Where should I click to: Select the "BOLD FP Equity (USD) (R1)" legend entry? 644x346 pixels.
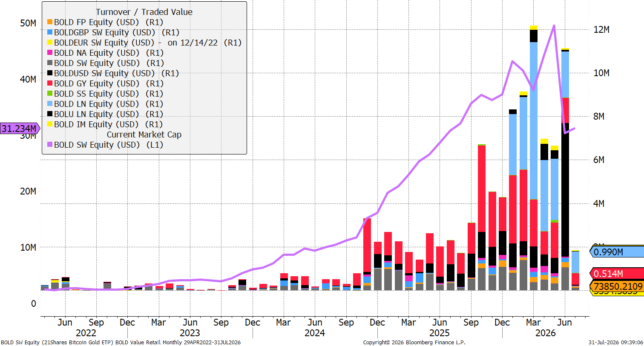click(x=109, y=22)
